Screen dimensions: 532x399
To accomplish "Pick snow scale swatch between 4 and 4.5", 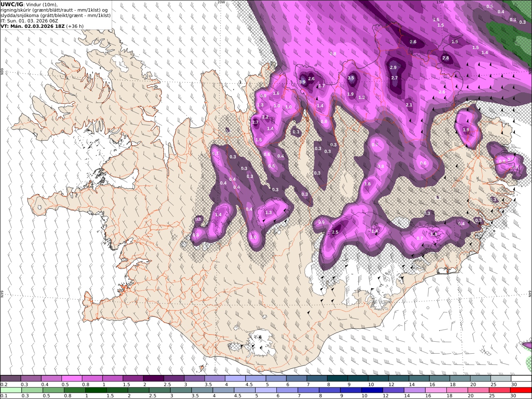I will click(x=235, y=379).
